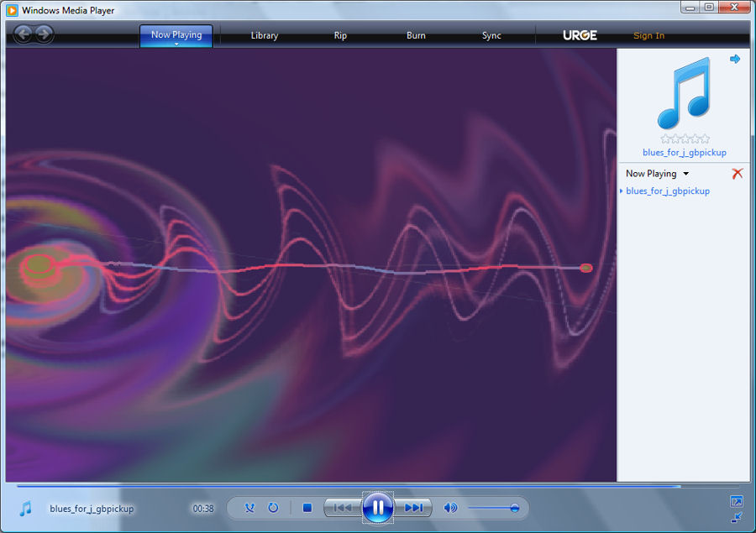Switch to the Now Playing tab
The image size is (756, 533).
click(176, 35)
